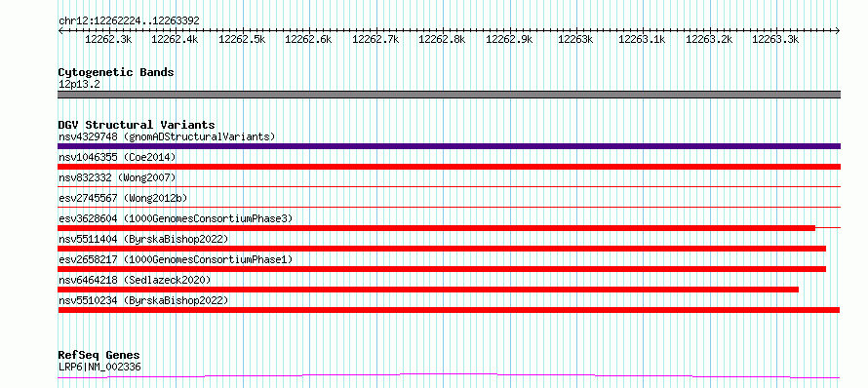Click ruler tick 12263.2k
868x388 pixels.
[x=709, y=39]
